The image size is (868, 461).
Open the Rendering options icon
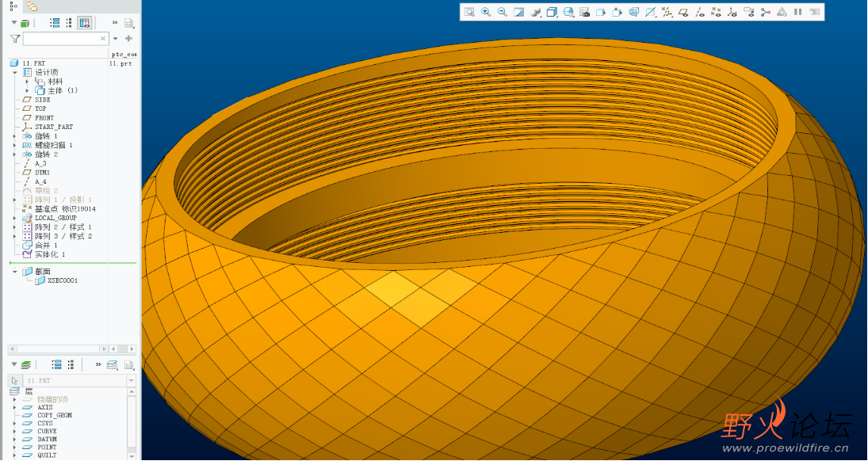coord(535,12)
